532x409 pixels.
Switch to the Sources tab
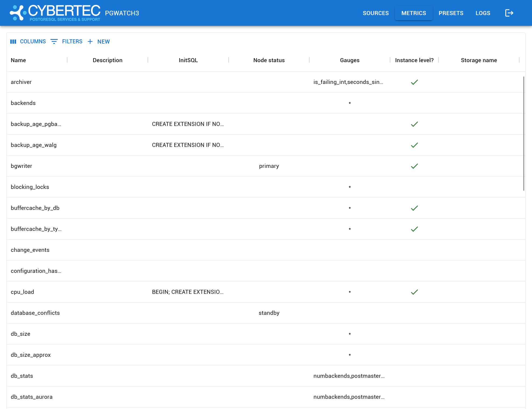click(x=376, y=13)
